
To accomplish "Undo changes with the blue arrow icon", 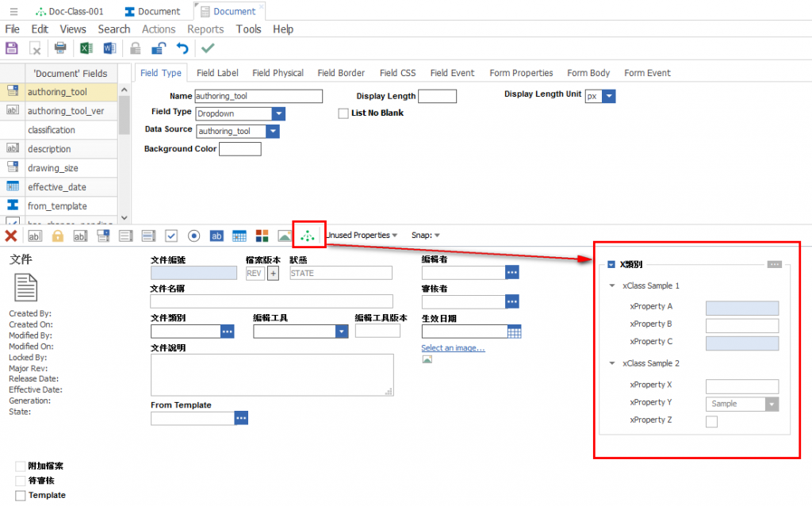I will coord(182,48).
